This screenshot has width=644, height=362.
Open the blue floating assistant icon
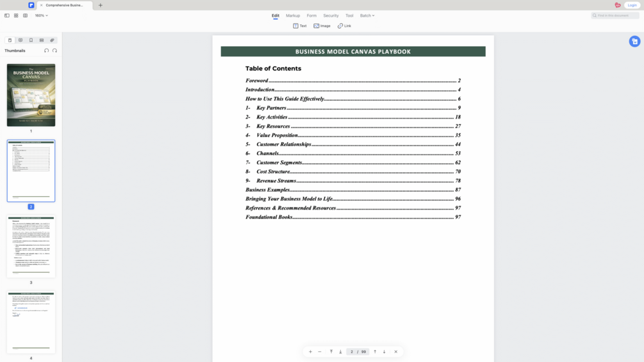coord(634,42)
